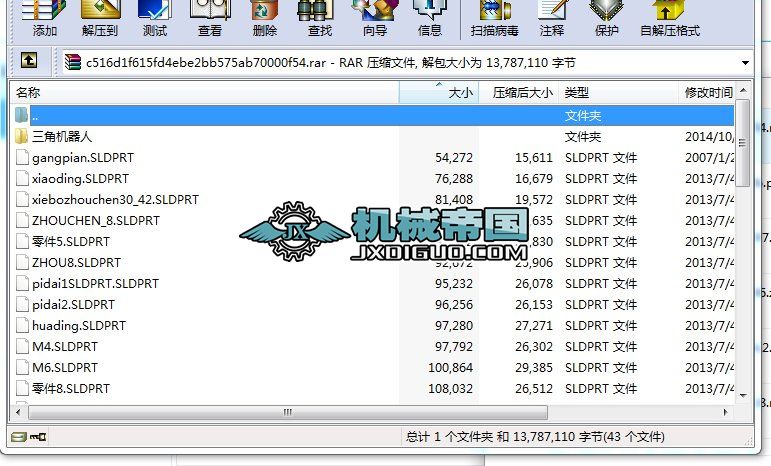This screenshot has height=466, width=771.
Task: Click the compressed size value 27,271
Action: [534, 325]
